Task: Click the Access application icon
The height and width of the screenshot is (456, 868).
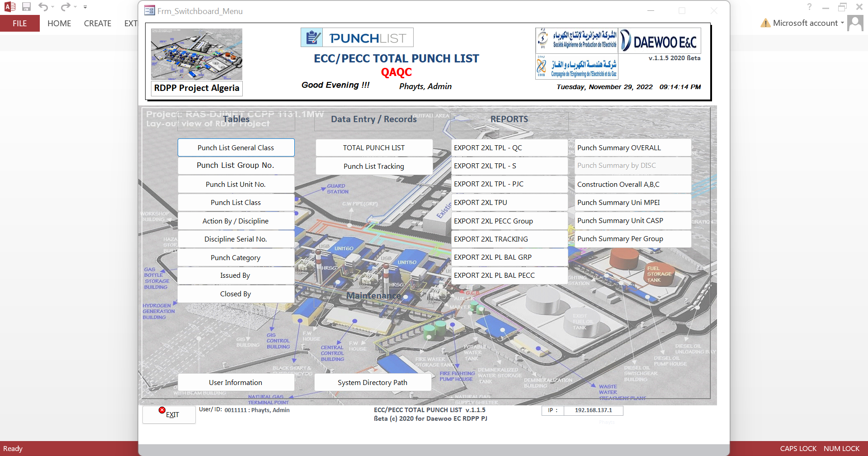Action: tap(10, 7)
